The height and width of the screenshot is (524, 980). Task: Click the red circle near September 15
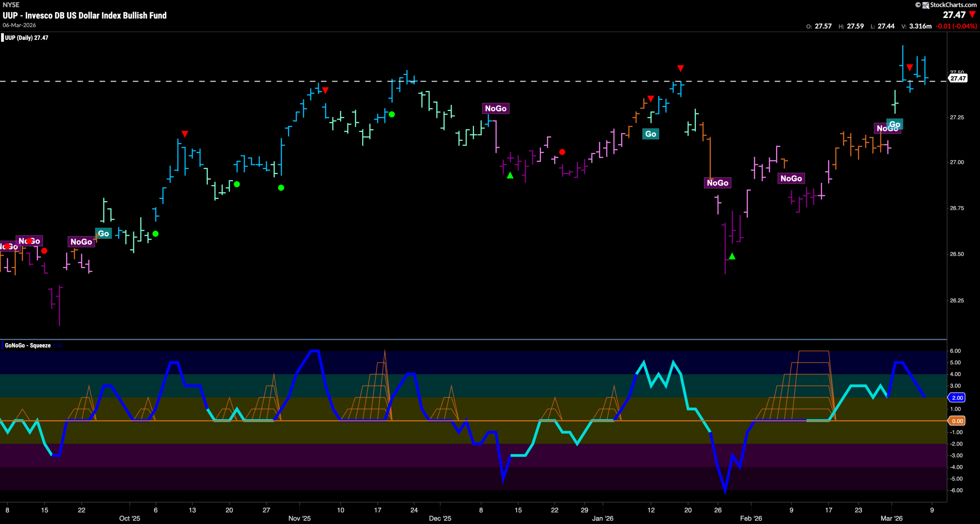pyautogui.click(x=44, y=251)
